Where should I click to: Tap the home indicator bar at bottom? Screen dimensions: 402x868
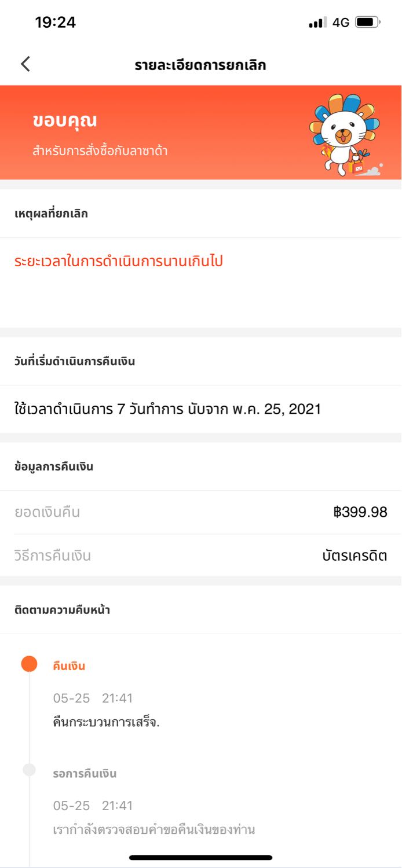pyautogui.click(x=200, y=858)
